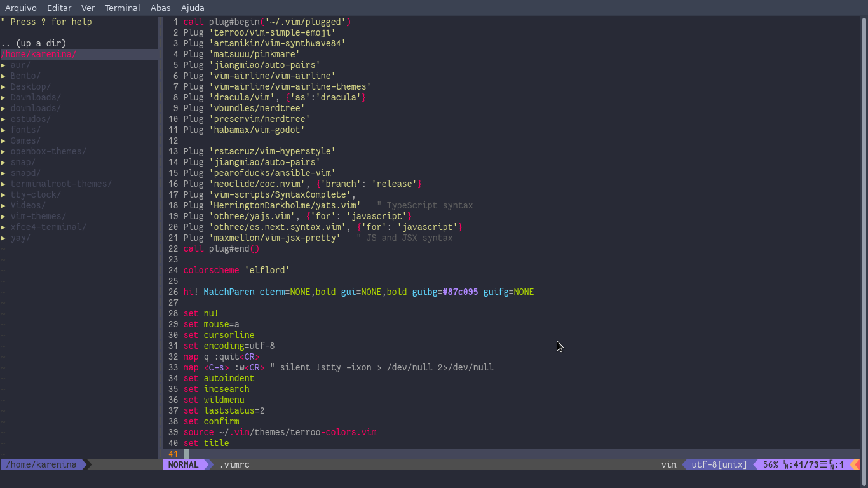Expand the Desktop/ directory arrow

[x=3, y=86]
